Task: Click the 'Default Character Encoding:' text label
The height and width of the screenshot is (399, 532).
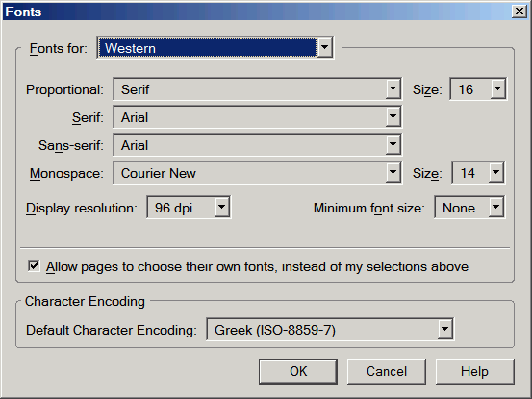Action: (x=112, y=330)
